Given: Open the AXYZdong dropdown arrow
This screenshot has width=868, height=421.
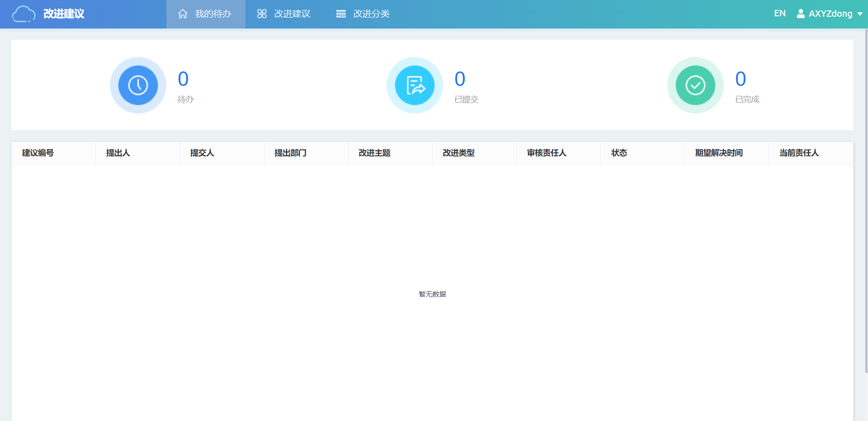Looking at the screenshot, I should click(860, 14).
